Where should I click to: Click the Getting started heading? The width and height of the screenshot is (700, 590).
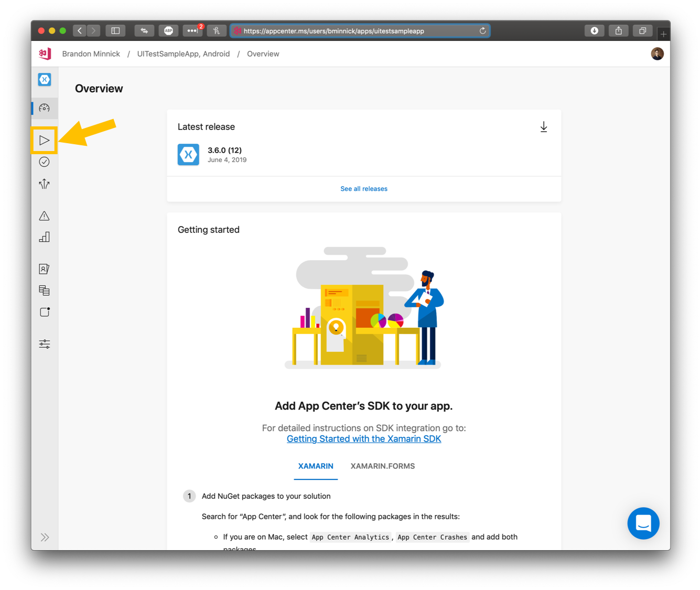209,230
